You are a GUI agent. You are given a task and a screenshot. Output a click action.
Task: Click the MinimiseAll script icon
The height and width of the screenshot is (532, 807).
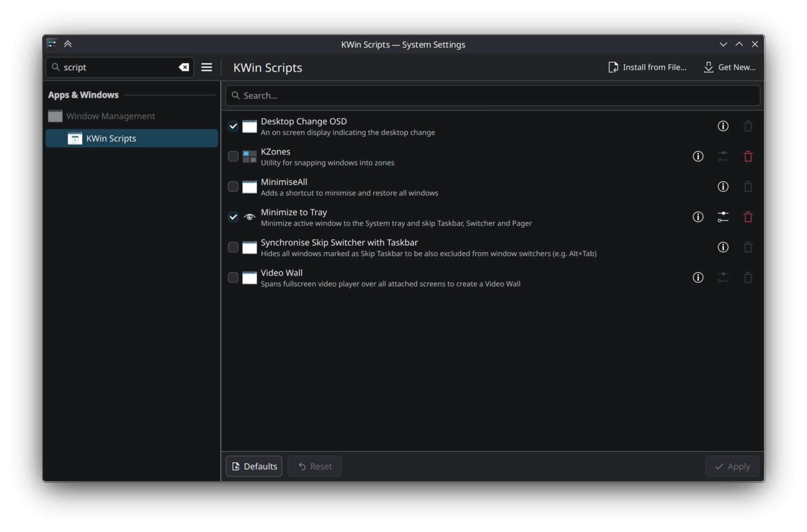(x=249, y=187)
